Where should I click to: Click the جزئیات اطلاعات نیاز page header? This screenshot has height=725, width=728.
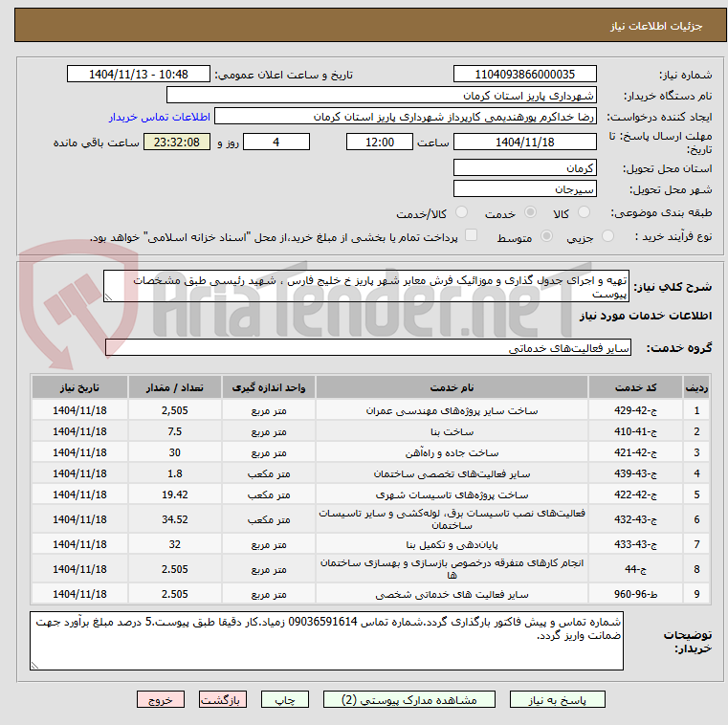[x=656, y=26]
